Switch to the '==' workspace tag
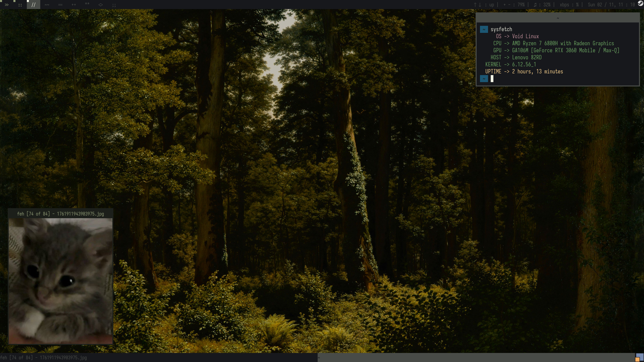Image resolution: width=644 pixels, height=362 pixels. coord(60,5)
